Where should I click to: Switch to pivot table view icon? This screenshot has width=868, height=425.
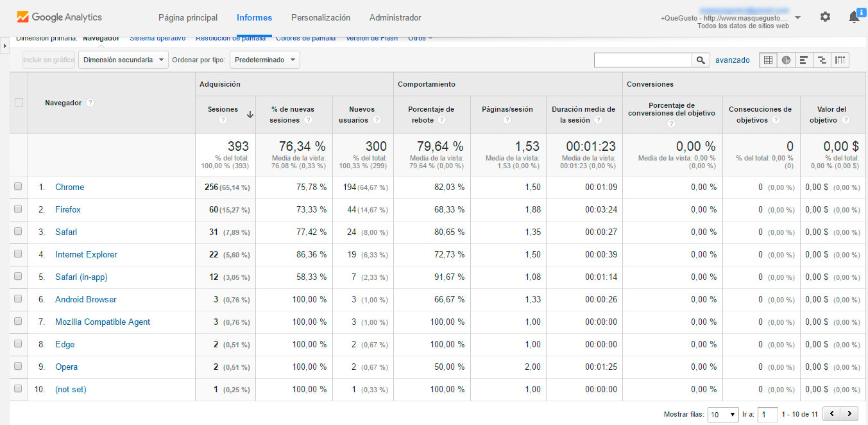tap(840, 60)
